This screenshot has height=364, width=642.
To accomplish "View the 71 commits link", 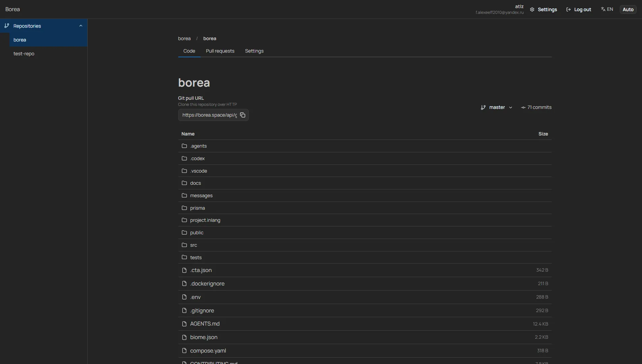I will (536, 108).
